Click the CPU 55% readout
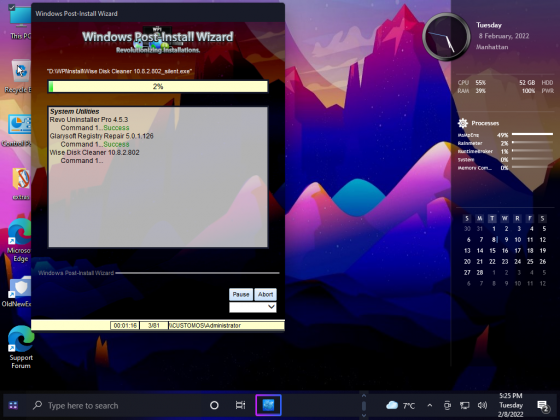The image size is (560, 420). (x=472, y=82)
